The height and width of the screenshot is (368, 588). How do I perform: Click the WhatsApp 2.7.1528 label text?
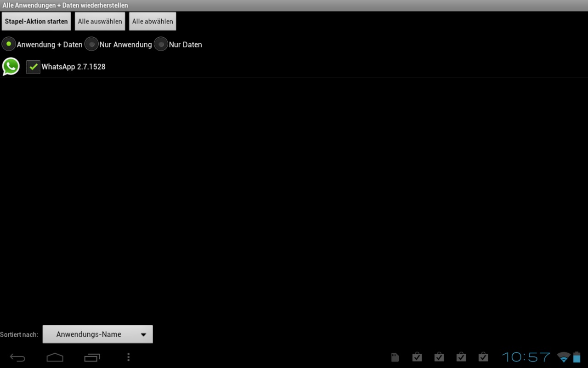coord(73,67)
